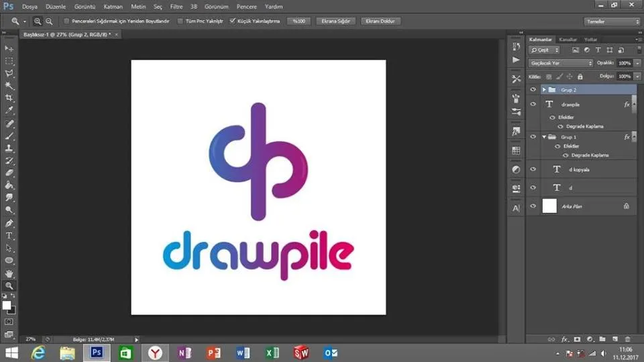Image resolution: width=644 pixels, height=362 pixels.
Task: Select the Eraser tool
Action: 9,173
